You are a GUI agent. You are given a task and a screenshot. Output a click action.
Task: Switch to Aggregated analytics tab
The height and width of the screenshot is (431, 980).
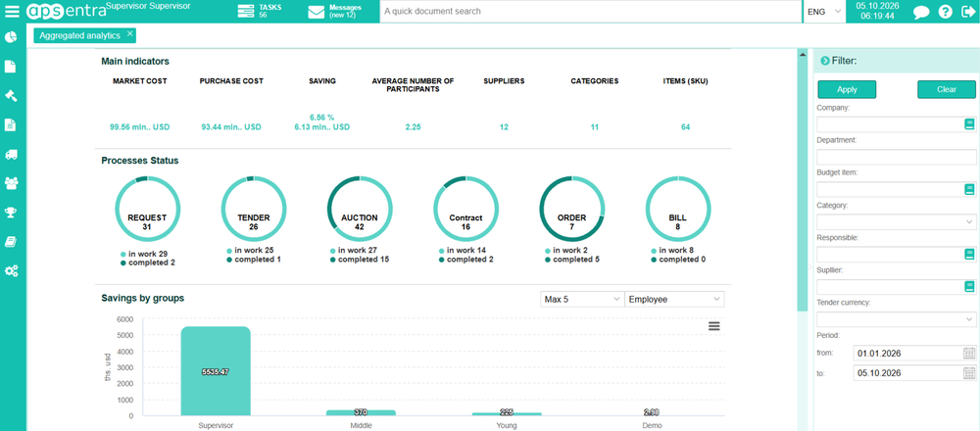click(79, 35)
